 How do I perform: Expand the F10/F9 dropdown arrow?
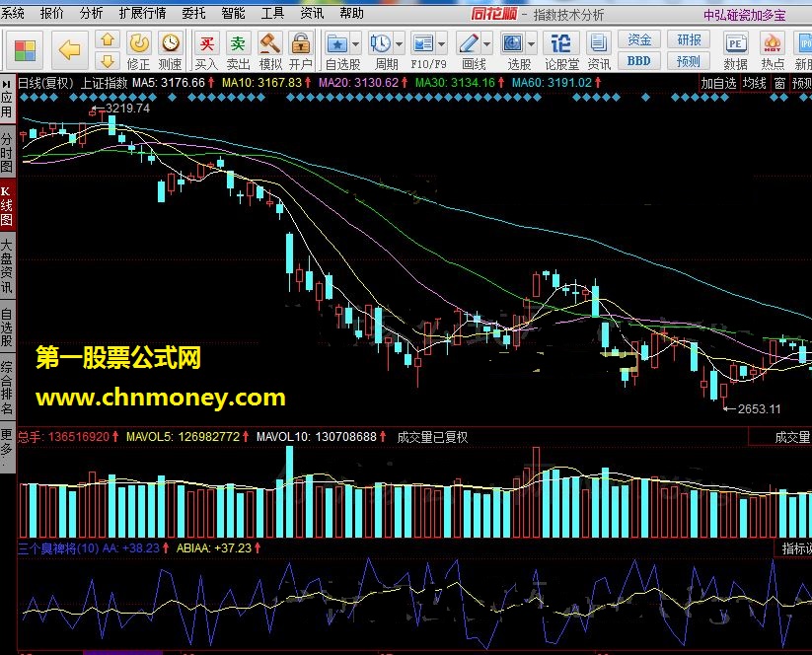pos(442,44)
